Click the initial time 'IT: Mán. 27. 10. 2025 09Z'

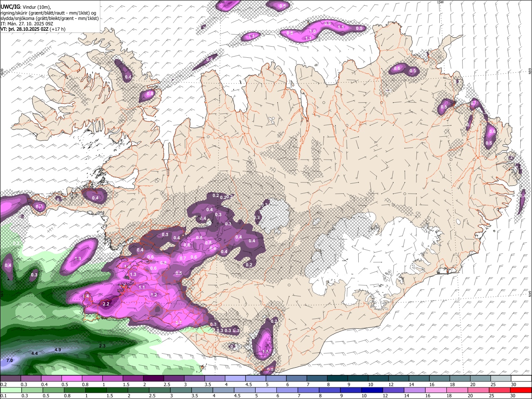27,24
